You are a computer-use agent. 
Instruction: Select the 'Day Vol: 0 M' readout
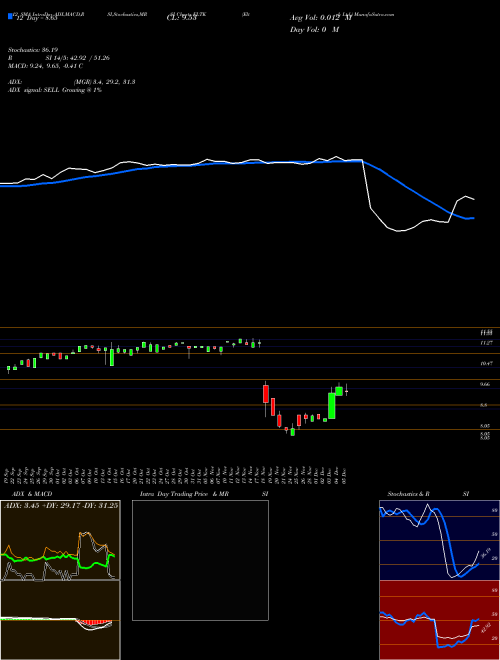pos(314,30)
